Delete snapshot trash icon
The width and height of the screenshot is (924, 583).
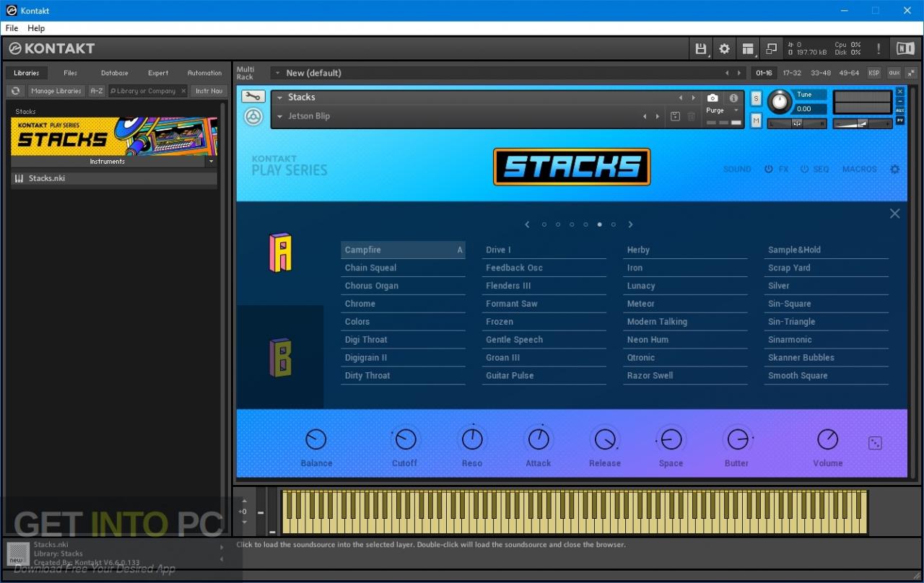click(691, 116)
